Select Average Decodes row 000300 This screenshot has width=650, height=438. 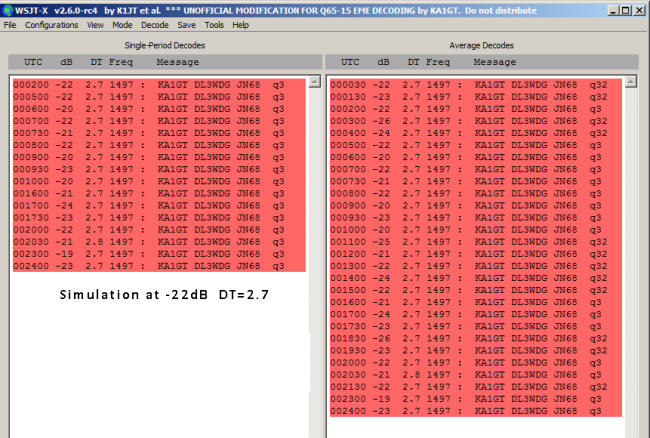(476, 121)
